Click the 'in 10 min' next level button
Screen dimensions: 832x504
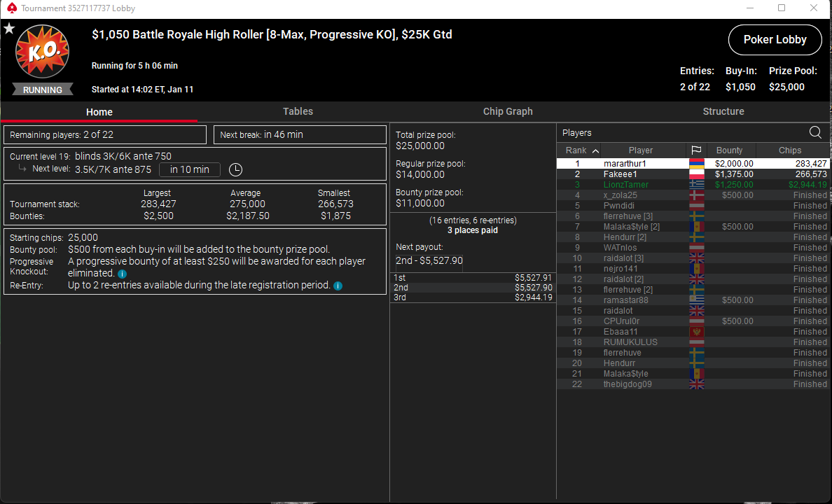click(189, 170)
